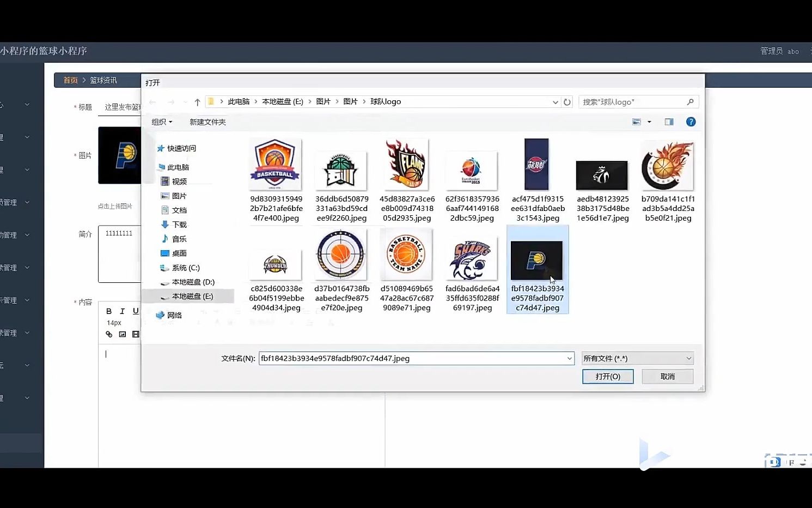Open the view options dropdown arrow

click(649, 122)
